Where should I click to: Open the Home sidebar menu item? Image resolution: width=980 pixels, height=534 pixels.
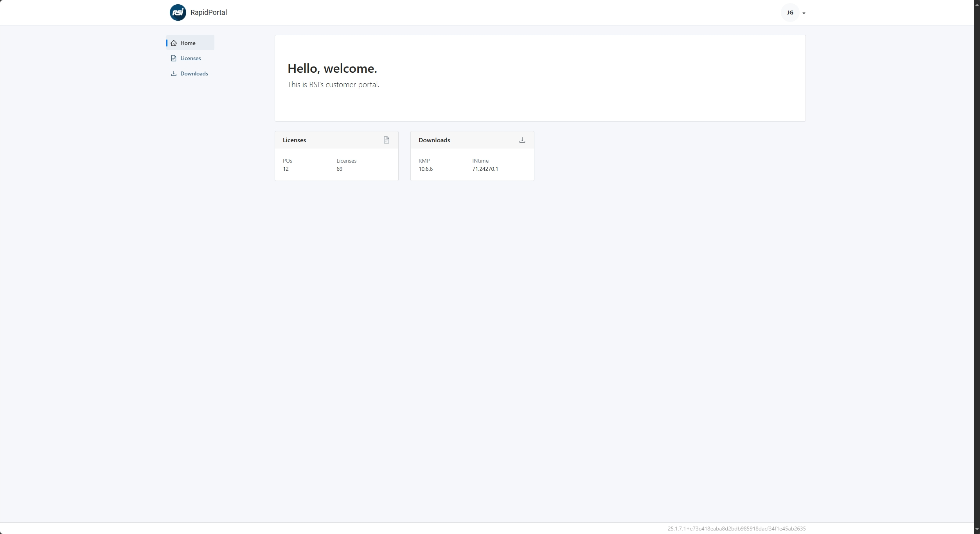point(188,43)
